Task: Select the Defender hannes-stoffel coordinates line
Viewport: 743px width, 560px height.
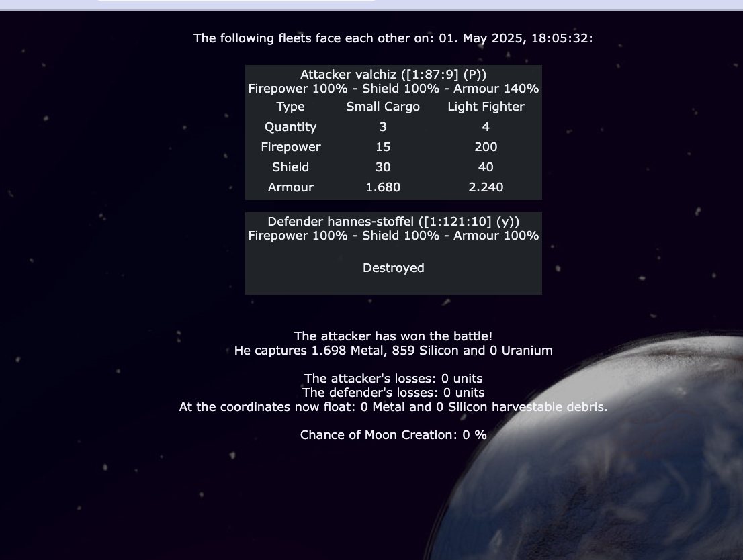Action: coord(393,222)
